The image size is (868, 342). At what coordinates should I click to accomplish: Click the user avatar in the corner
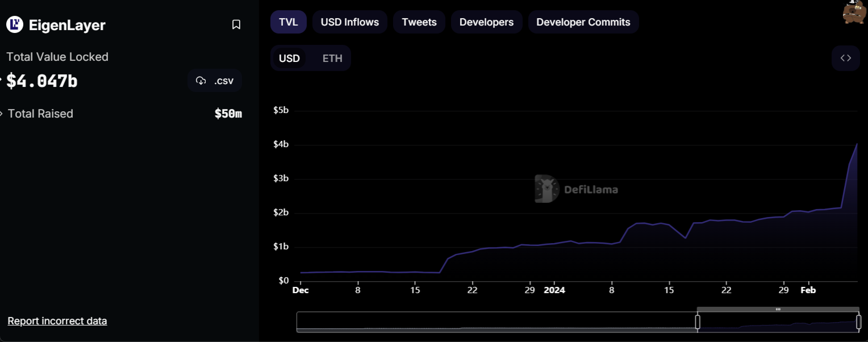(855, 13)
